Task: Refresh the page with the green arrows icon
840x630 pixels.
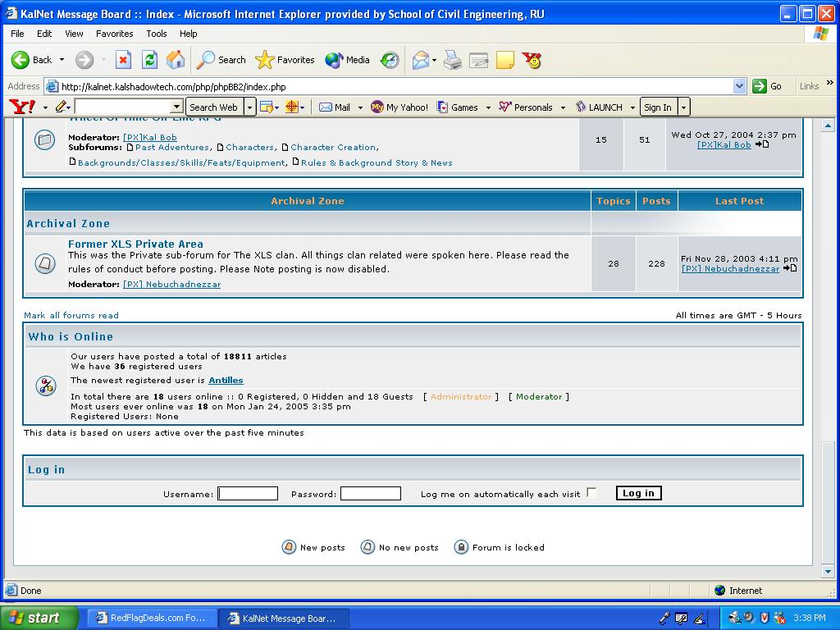Action: point(149,60)
